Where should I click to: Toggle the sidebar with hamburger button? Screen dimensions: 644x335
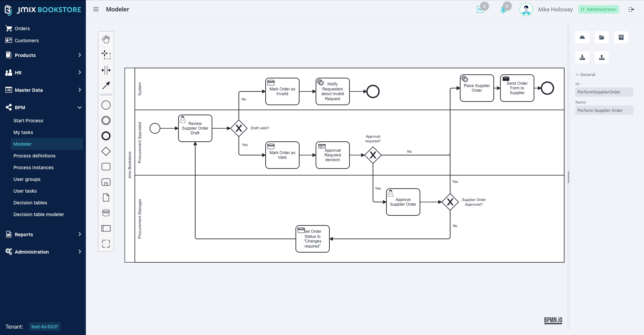[x=96, y=9]
